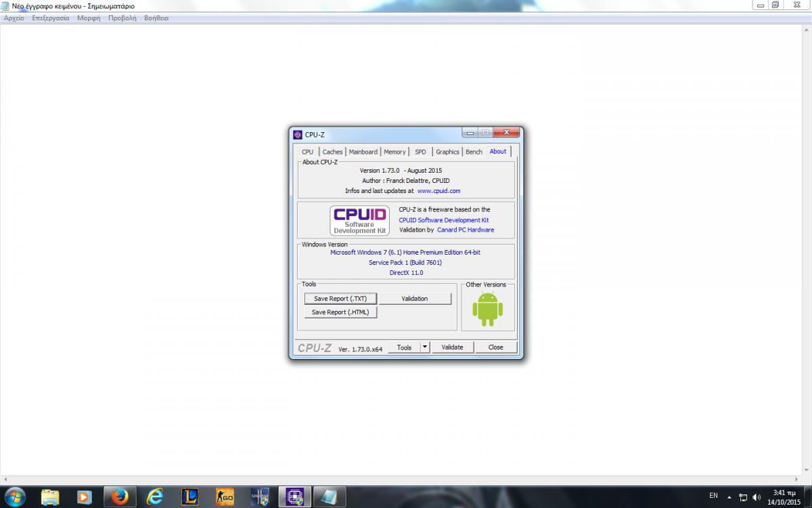Open Windows Explorer from the taskbar
812x508 pixels.
pyautogui.click(x=50, y=497)
